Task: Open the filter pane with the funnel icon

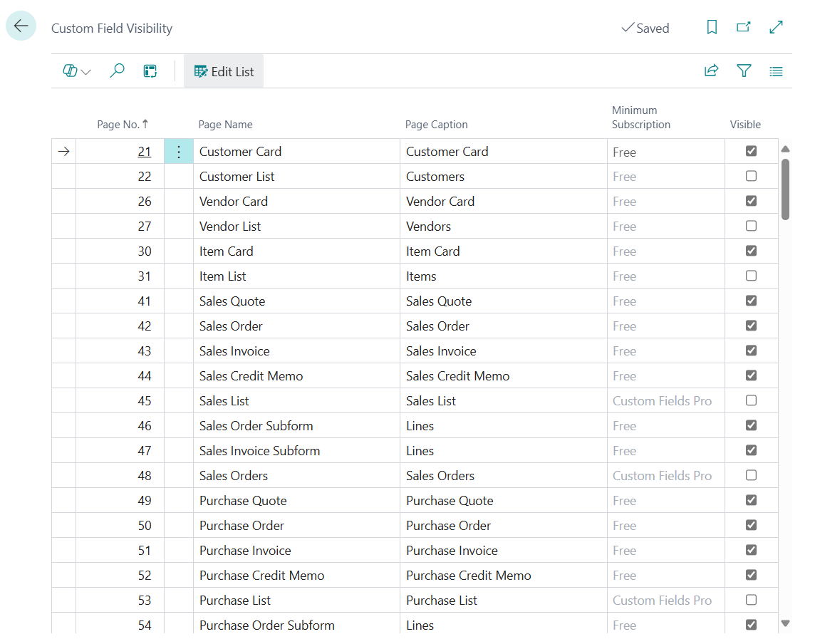Action: point(744,71)
